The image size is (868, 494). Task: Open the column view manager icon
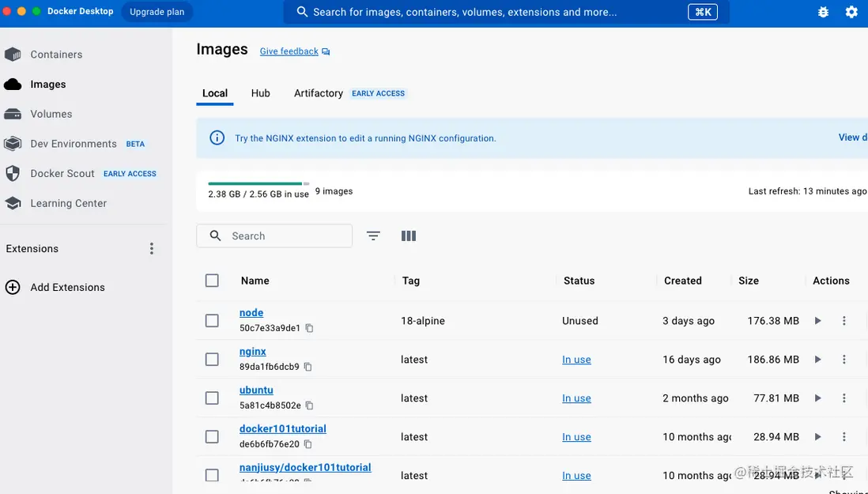pyautogui.click(x=409, y=236)
